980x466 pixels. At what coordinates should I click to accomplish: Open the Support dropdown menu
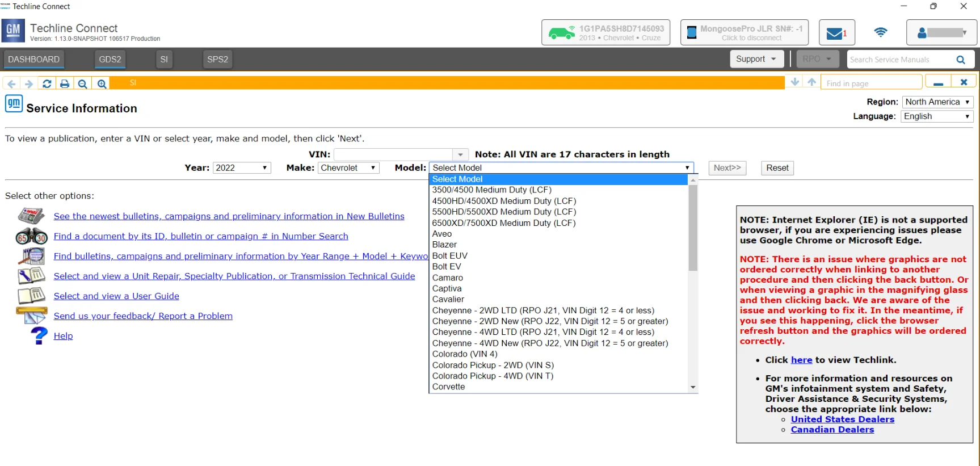(756, 59)
